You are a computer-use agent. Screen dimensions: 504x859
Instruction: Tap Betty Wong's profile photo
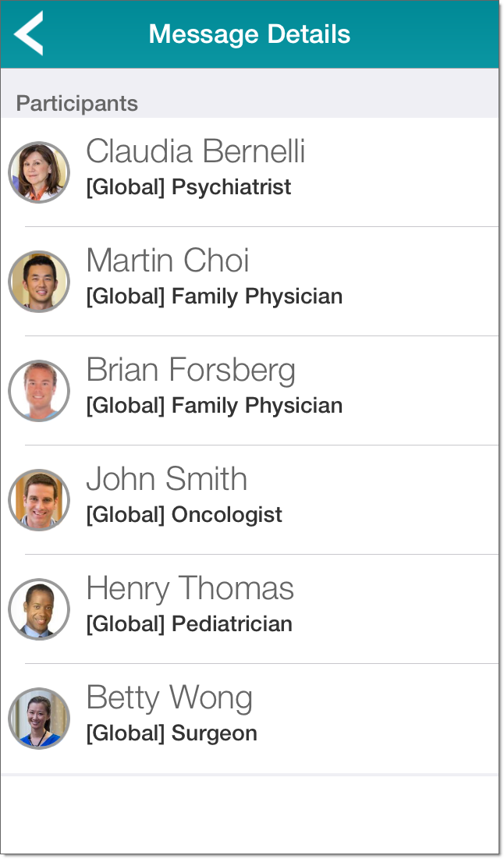39,719
